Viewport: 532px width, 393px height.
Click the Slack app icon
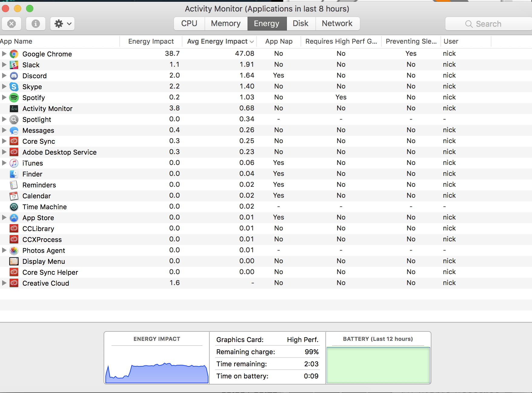[x=14, y=65]
